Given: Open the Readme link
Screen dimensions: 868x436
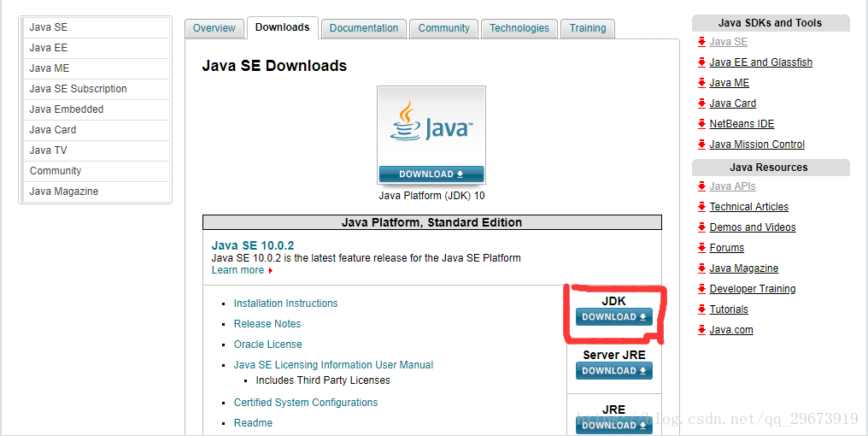Looking at the screenshot, I should (x=253, y=422).
